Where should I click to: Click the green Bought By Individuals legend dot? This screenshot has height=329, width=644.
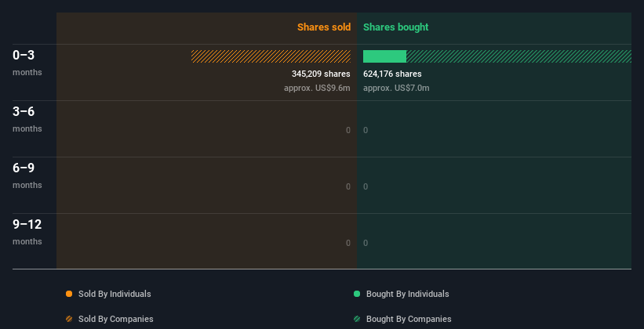[357, 294]
